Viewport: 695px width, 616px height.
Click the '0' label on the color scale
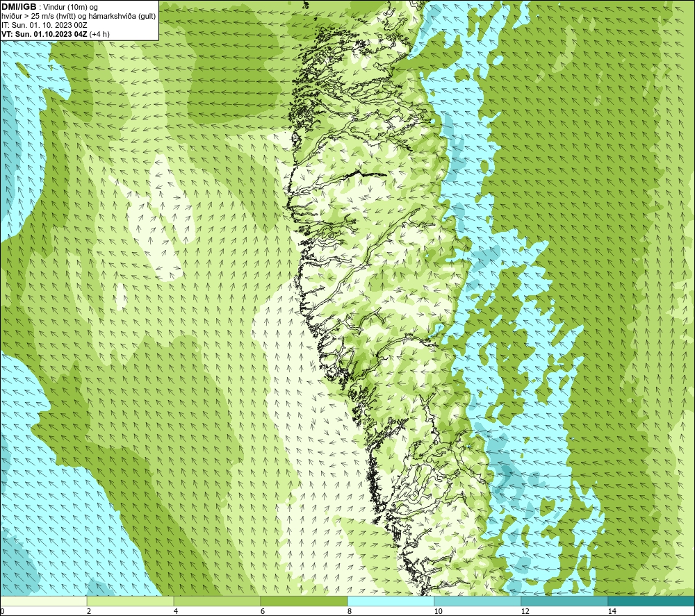2,611
